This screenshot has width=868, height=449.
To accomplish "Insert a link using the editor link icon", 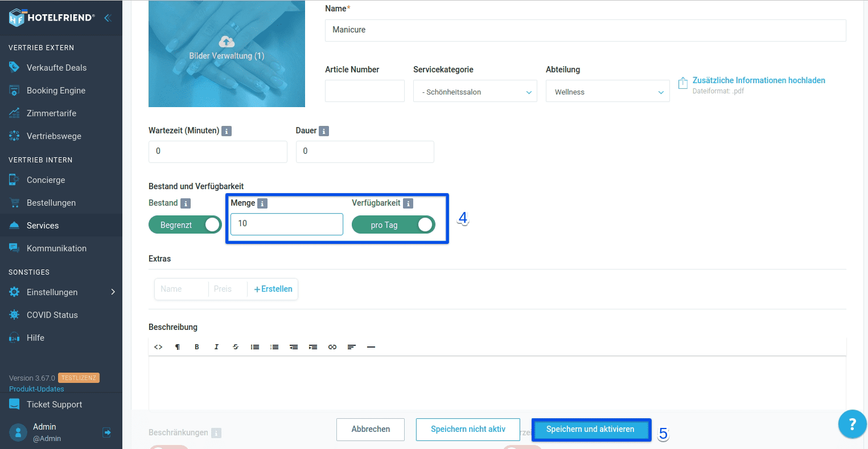I will (x=332, y=347).
